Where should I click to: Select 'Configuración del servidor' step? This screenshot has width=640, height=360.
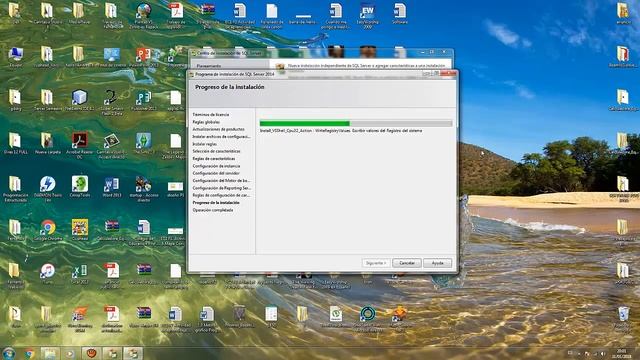216,173
